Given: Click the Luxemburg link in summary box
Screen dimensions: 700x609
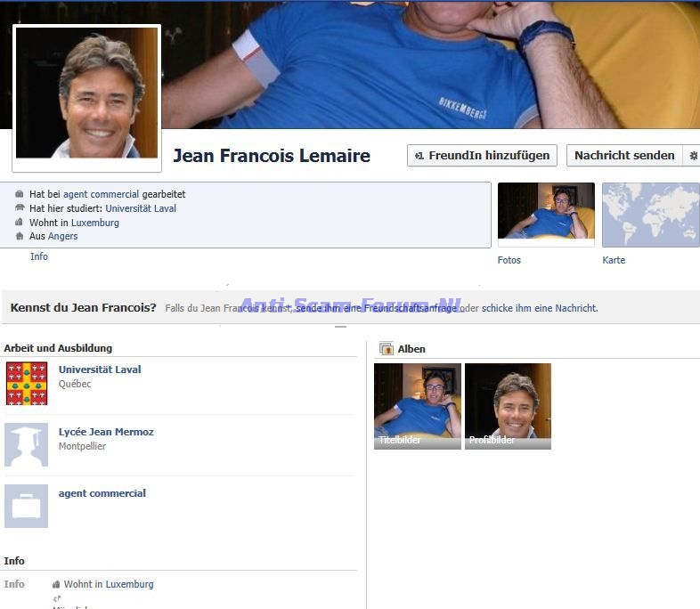Looking at the screenshot, I should [x=94, y=223].
